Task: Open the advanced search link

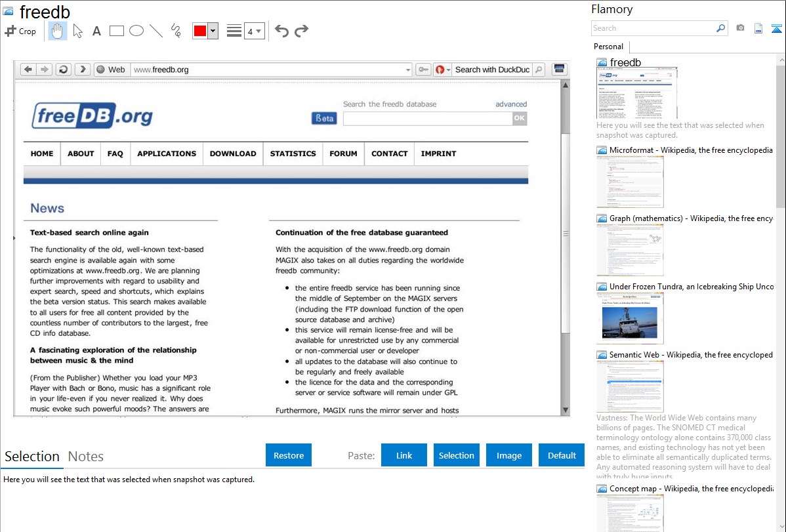Action: pos(511,104)
